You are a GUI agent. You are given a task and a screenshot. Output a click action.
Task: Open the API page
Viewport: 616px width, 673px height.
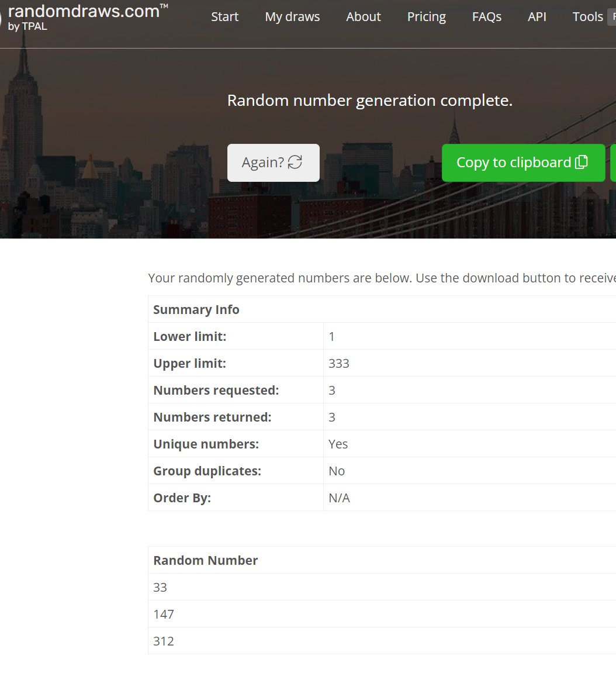[x=537, y=17]
